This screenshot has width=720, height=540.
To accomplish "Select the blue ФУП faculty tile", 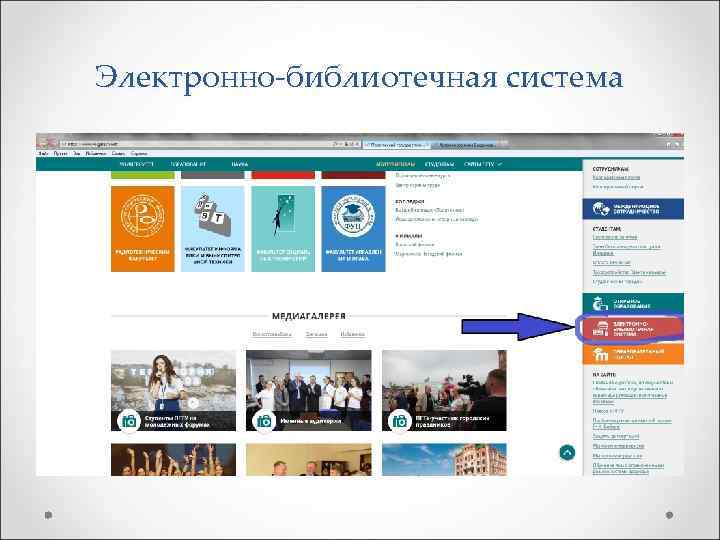I will tap(353, 229).
